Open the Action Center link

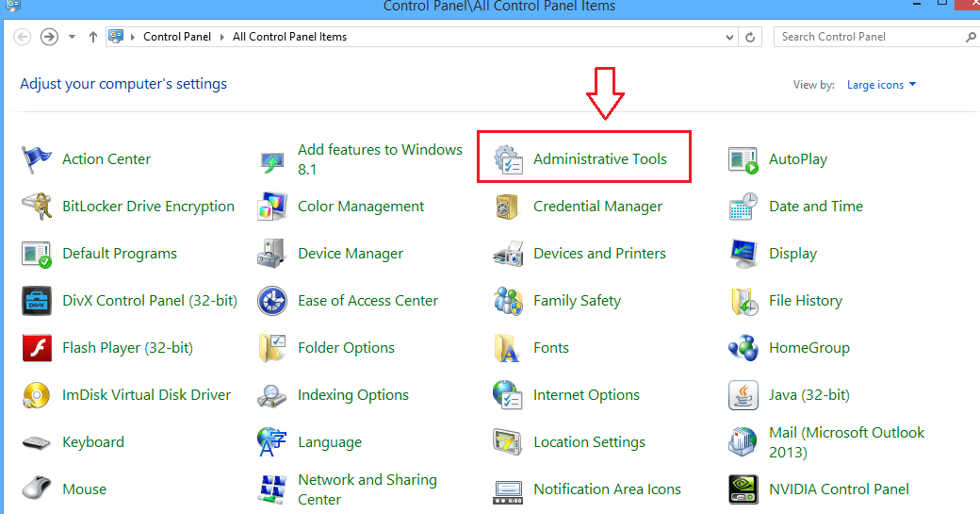106,159
